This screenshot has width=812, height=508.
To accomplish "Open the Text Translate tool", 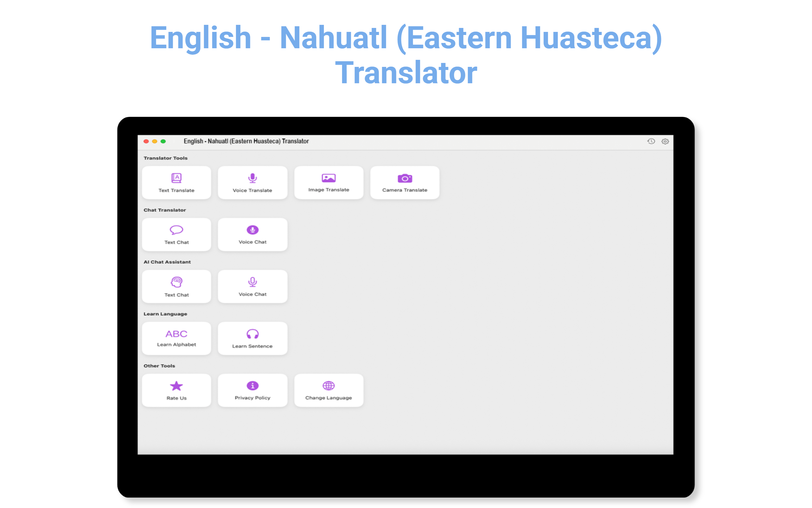I will [176, 183].
